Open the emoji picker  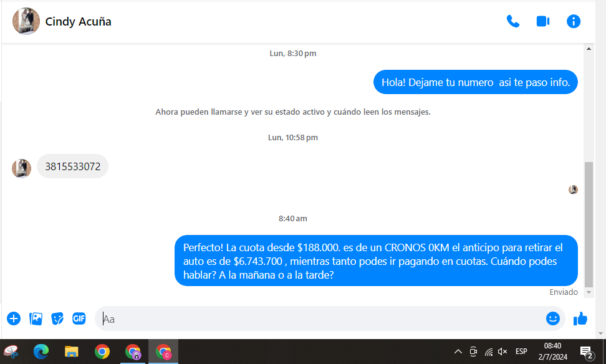[552, 318]
